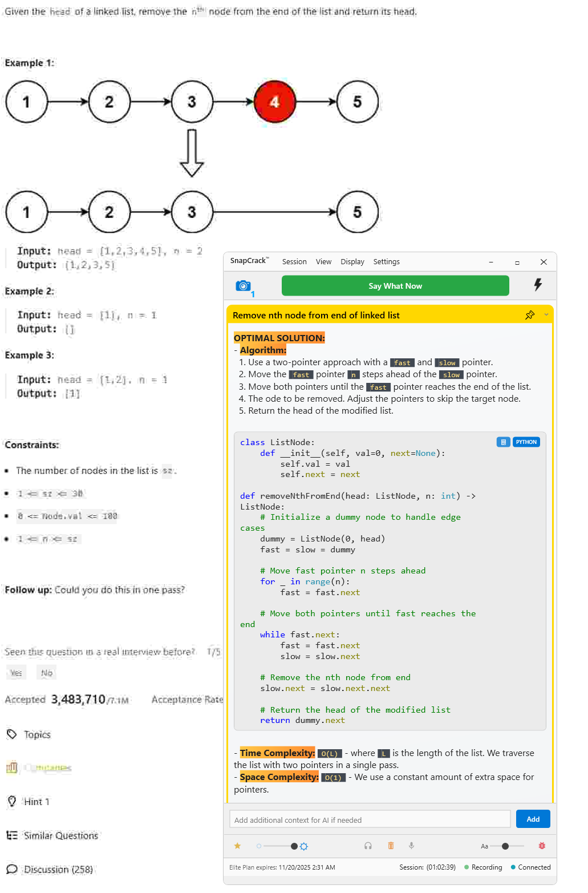Click the red bug report icon
Screen dimensions: 588x893
click(542, 846)
